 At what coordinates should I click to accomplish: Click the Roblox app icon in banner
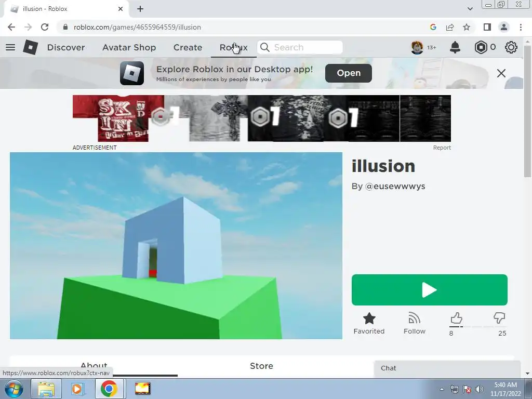coord(132,73)
